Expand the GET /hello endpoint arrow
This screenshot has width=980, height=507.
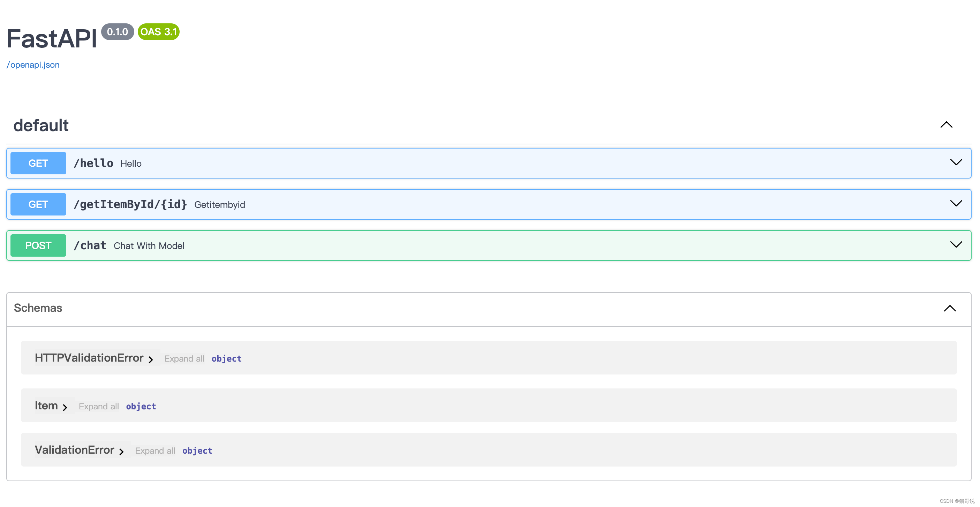[x=956, y=163]
